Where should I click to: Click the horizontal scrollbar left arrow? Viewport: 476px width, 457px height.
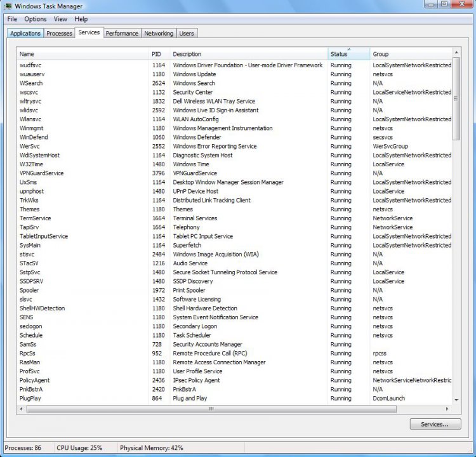tap(21, 409)
